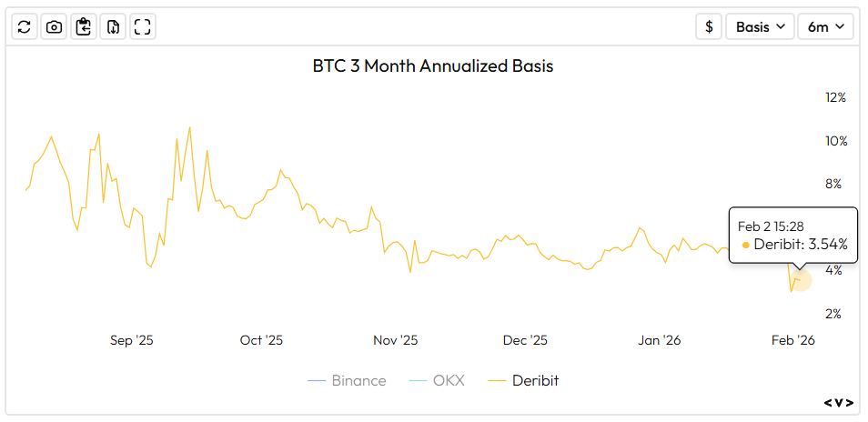This screenshot has width=868, height=422.
Task: Take a chart screenshot with camera icon
Action: coord(54,26)
